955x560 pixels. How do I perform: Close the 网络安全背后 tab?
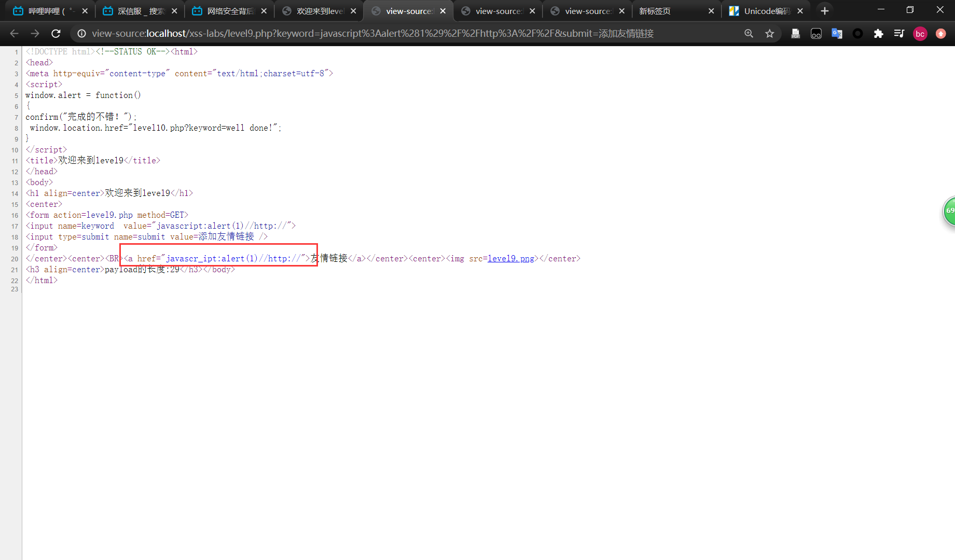[x=264, y=11]
